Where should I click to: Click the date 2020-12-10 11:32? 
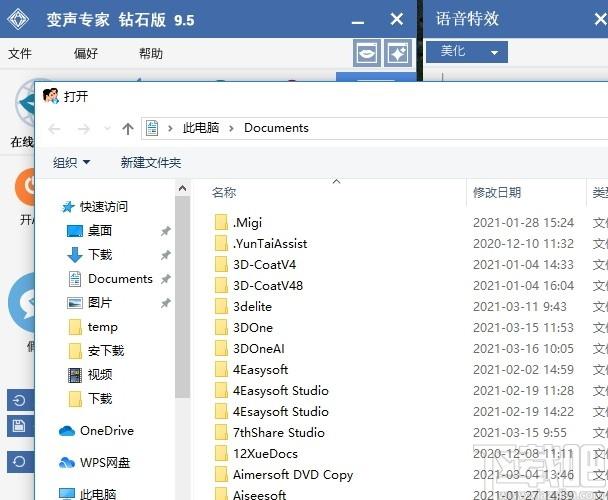tap(523, 243)
